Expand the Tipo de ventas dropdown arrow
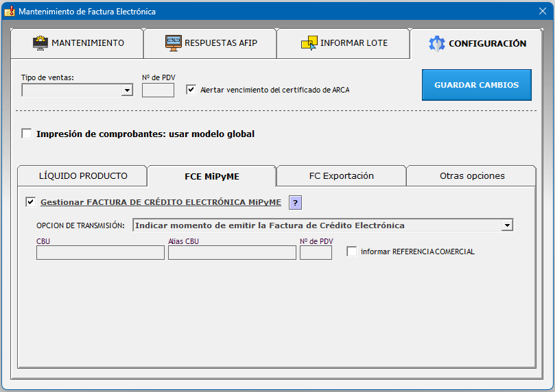The width and height of the screenshot is (555, 392). click(x=127, y=90)
